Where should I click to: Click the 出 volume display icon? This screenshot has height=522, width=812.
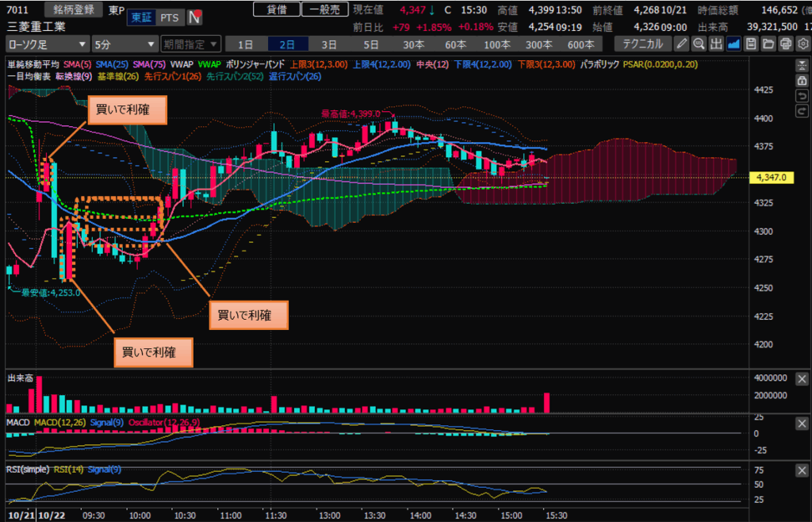716,44
